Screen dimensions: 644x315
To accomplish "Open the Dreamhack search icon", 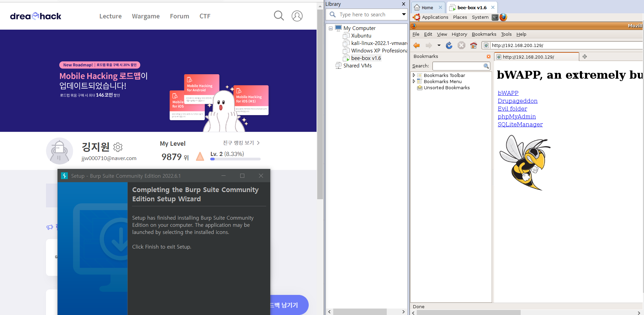I will coord(279,16).
